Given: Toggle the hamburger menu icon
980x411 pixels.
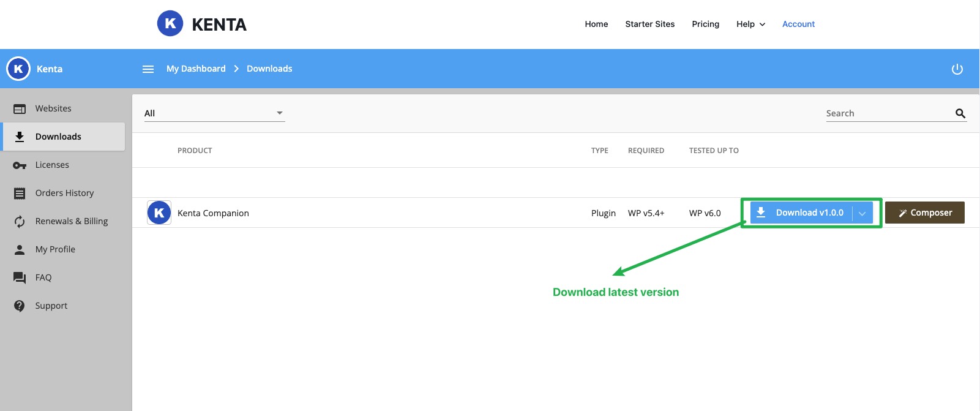Looking at the screenshot, I should pos(148,69).
